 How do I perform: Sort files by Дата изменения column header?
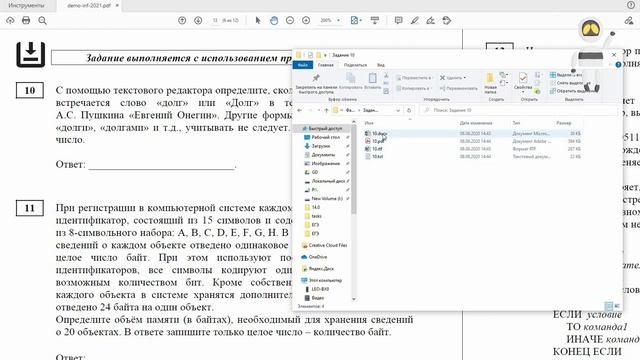coord(476,123)
